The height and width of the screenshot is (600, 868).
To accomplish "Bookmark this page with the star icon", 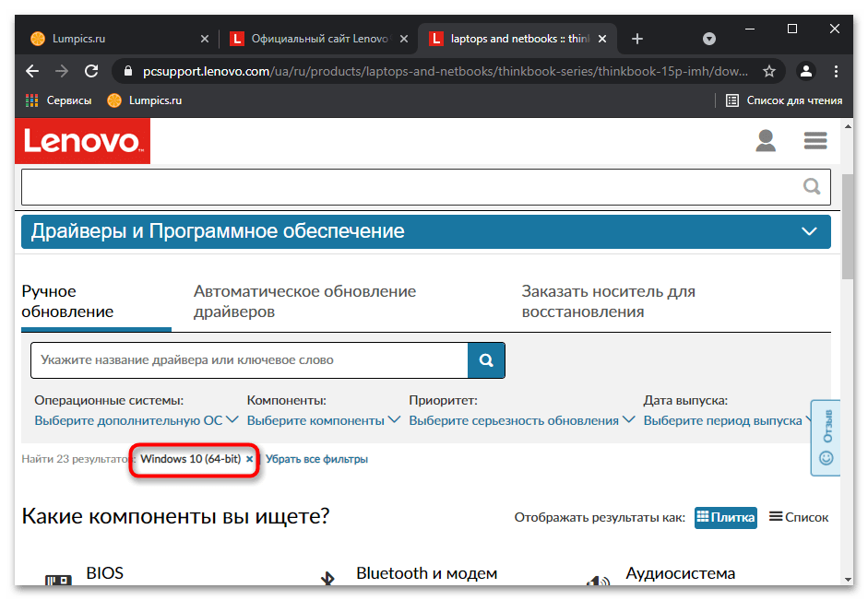I will (x=769, y=71).
